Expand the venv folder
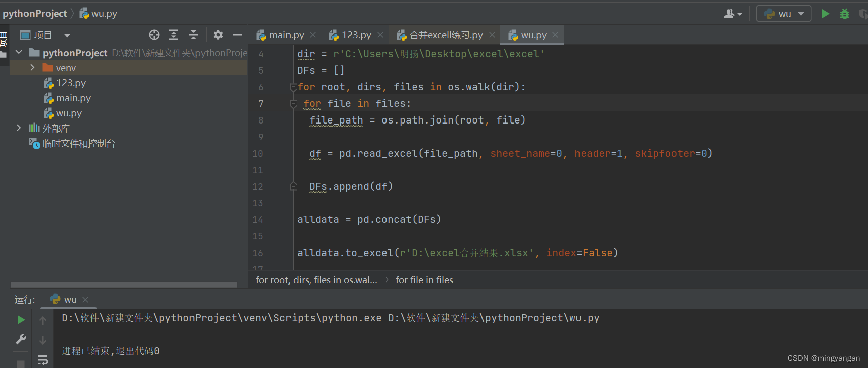Image resolution: width=868 pixels, height=368 pixels. [x=32, y=68]
